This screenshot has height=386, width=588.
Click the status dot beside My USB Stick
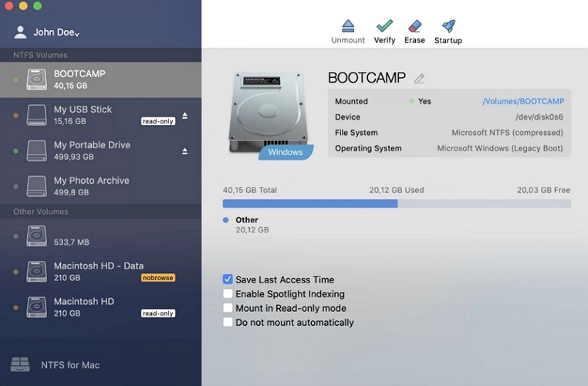(15, 116)
